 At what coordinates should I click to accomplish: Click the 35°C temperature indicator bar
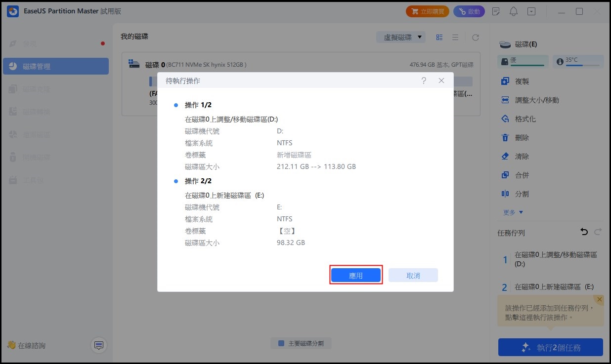(x=578, y=61)
